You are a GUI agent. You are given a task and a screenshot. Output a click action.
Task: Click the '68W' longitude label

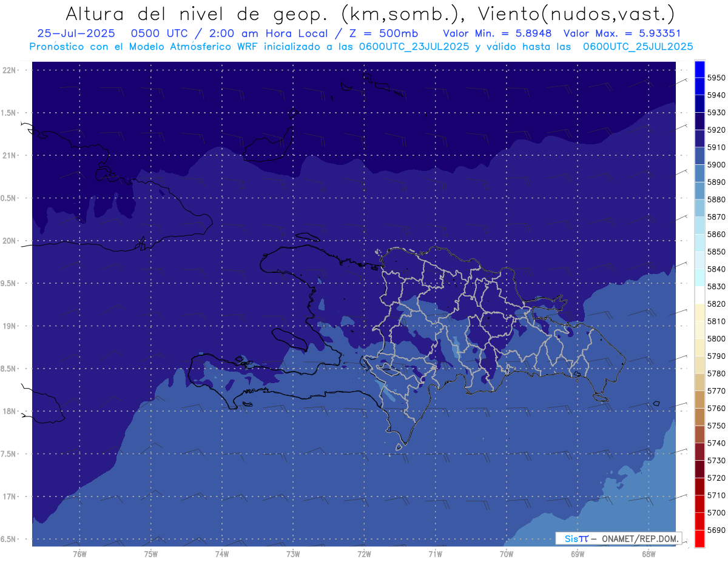click(x=649, y=554)
